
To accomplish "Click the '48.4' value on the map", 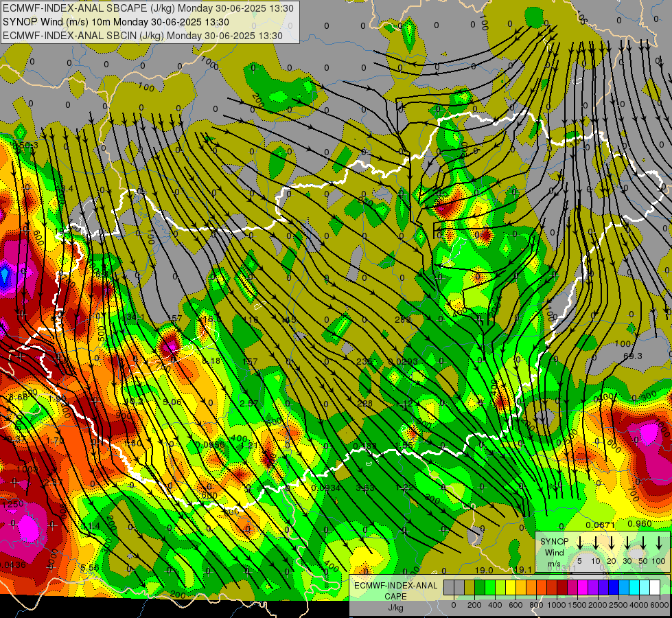I will tap(64, 188).
